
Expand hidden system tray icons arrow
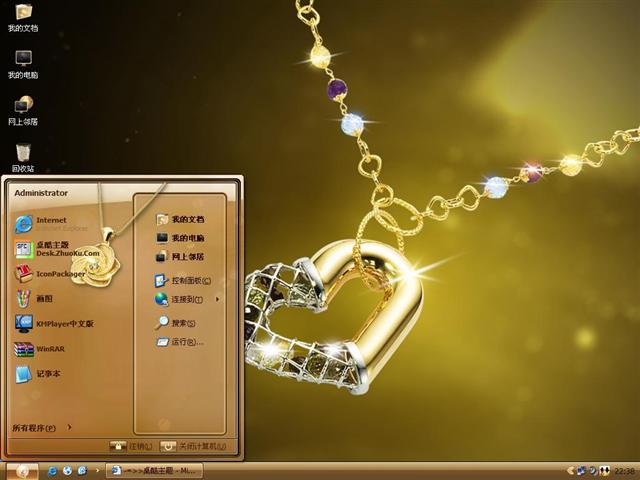click(x=571, y=471)
